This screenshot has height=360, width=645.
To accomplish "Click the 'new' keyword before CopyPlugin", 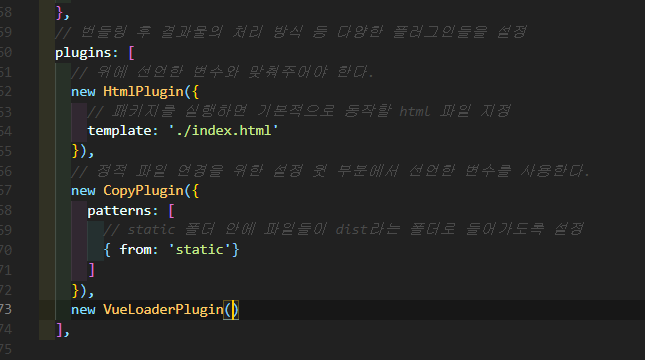I will point(83,190).
